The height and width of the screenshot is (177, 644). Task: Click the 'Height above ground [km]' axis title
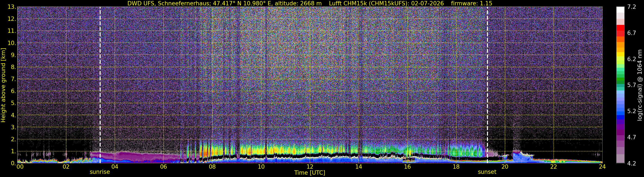pyautogui.click(x=3, y=85)
